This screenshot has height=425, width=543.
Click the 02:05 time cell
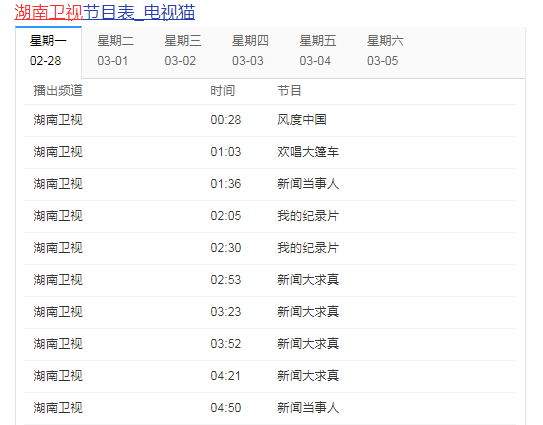click(226, 216)
